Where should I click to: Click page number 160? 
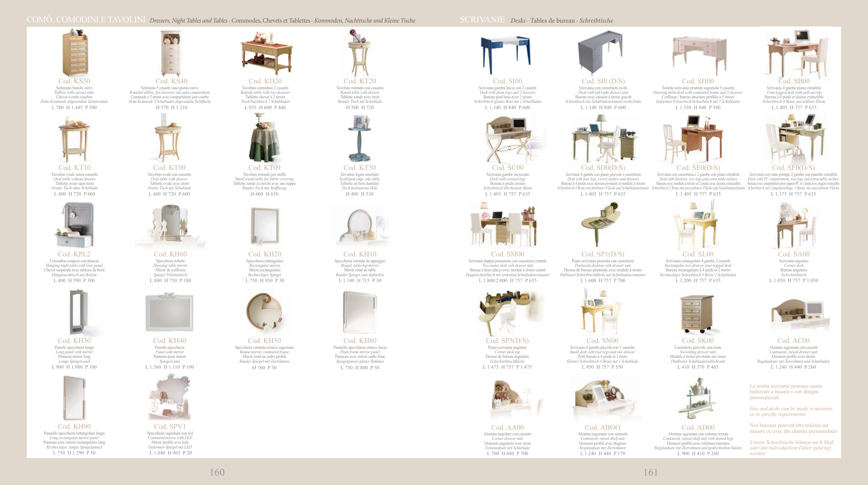click(217, 472)
